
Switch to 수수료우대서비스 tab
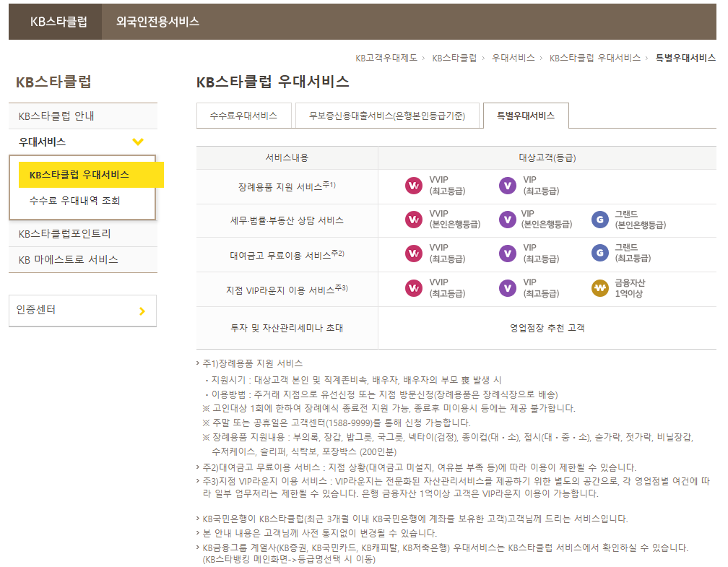pos(244,116)
